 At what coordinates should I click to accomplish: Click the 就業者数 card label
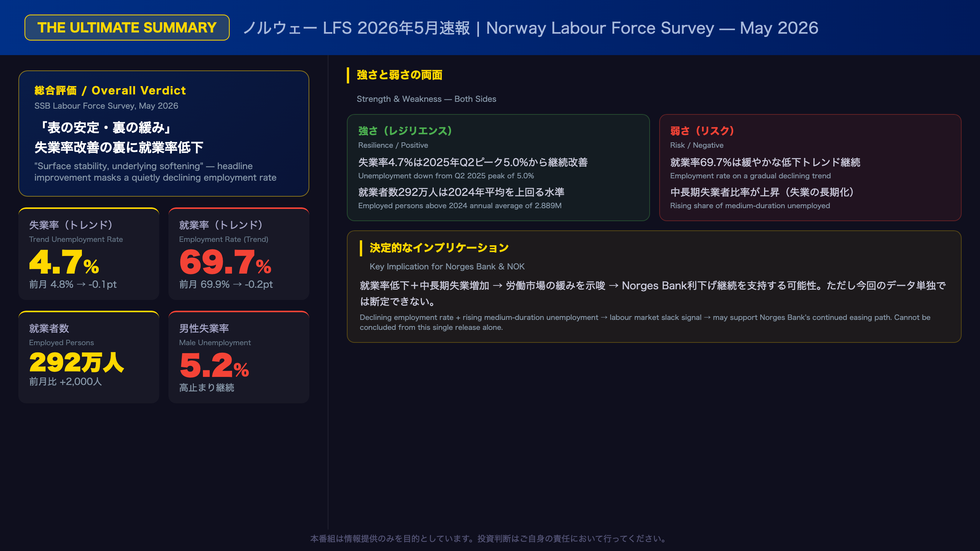(x=49, y=328)
